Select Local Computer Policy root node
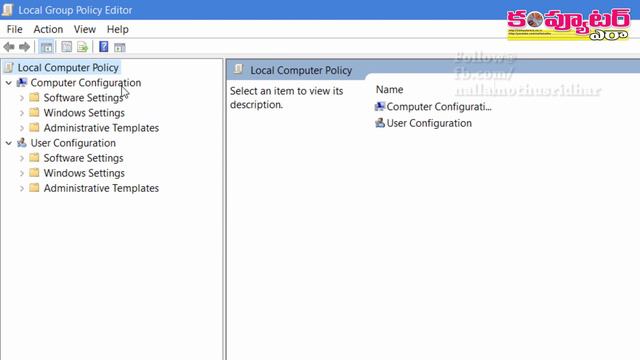The height and width of the screenshot is (360, 640). click(68, 68)
